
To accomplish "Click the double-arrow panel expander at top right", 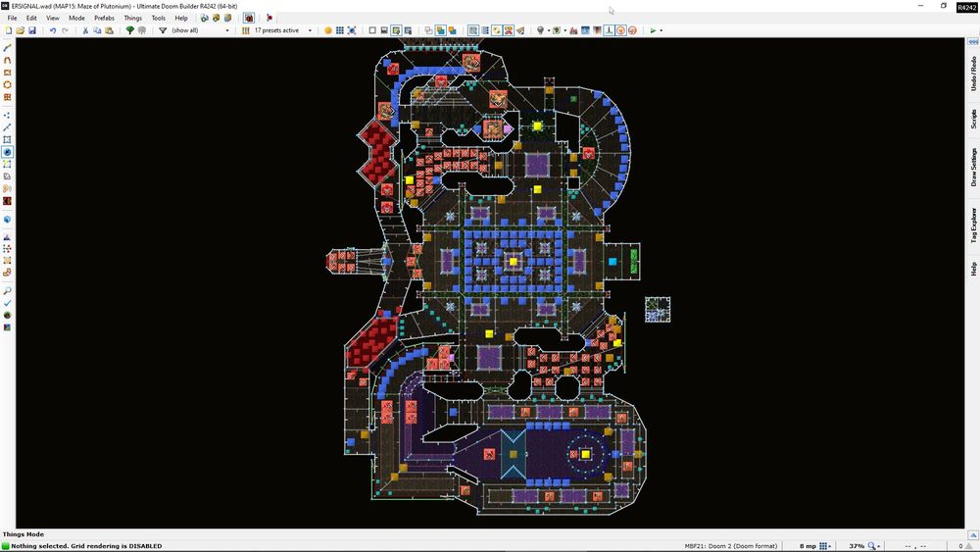I will pyautogui.click(x=973, y=41).
